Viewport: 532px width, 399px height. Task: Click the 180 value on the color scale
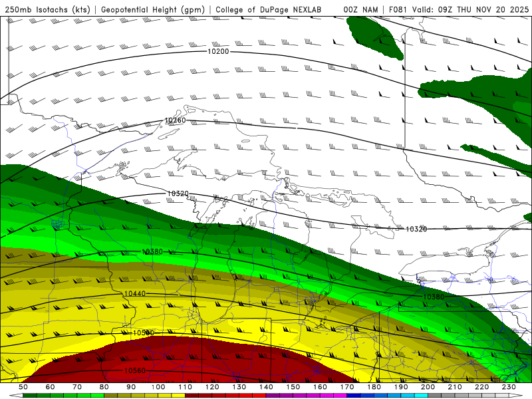374,387
